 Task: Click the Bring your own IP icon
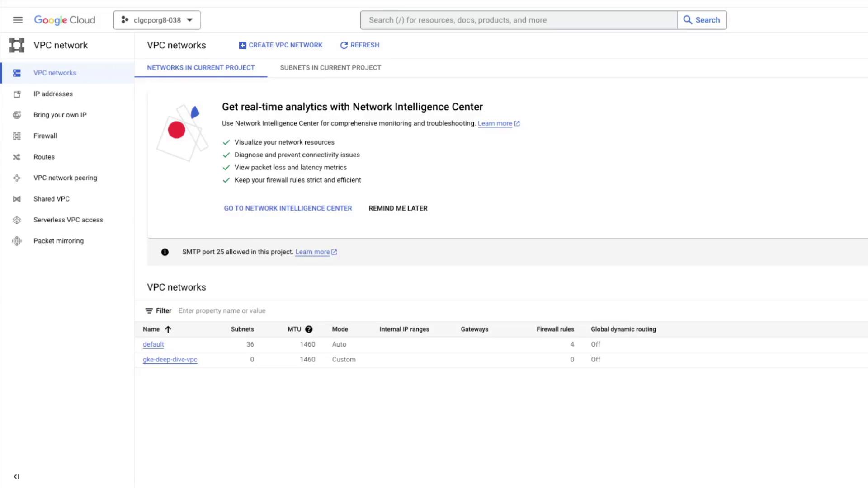17,115
